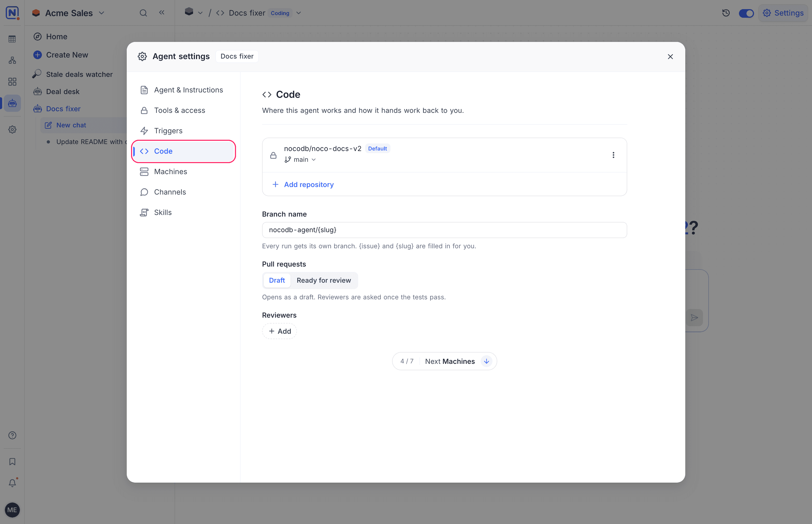The height and width of the screenshot is (524, 812).
Task: Open the gear icon in the left rail
Action: coord(12,130)
